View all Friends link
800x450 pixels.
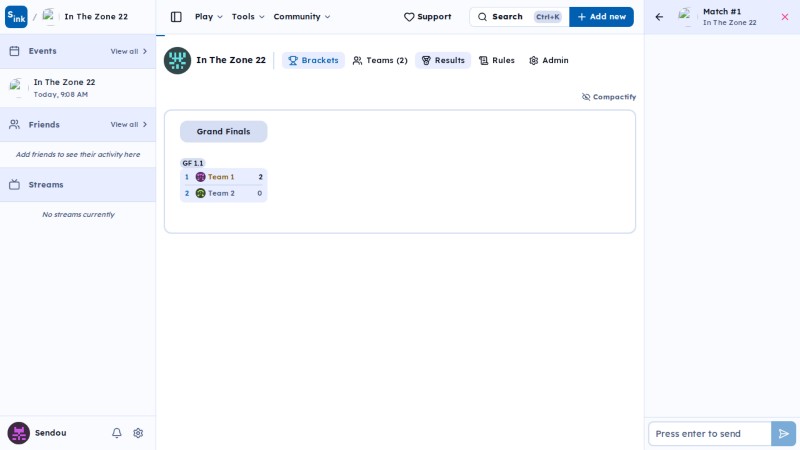pos(129,124)
